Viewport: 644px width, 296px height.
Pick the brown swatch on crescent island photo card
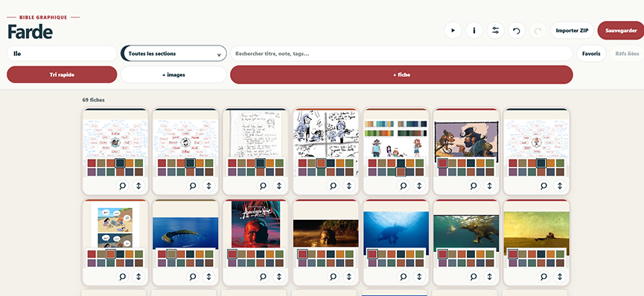(x=209, y=262)
